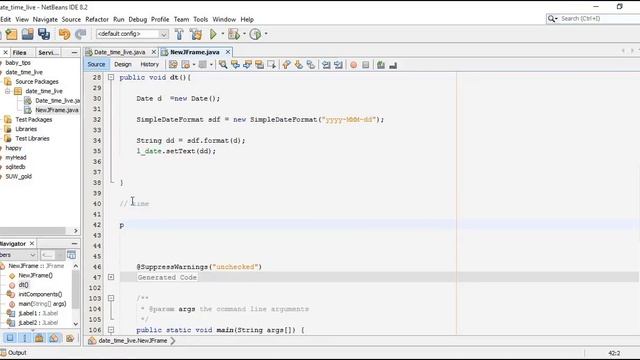
Task: Click Next Bookmark icon
Action: [298, 65]
